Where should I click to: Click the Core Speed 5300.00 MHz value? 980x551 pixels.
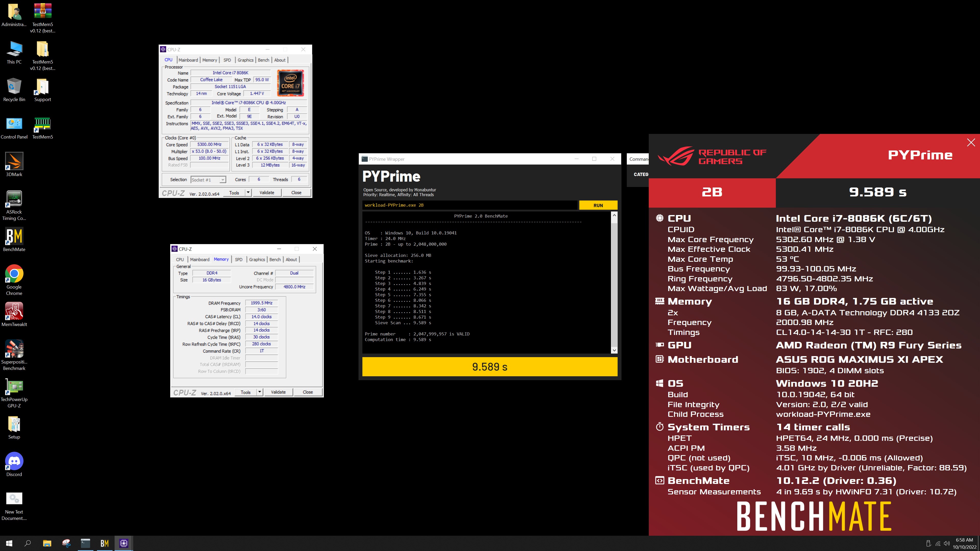(209, 144)
